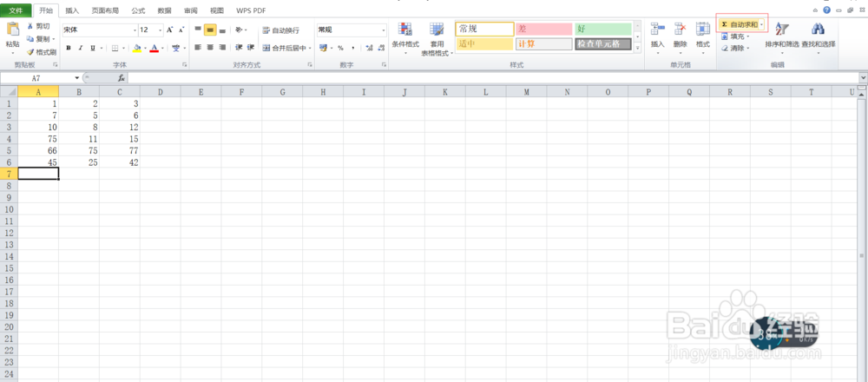The image size is (868, 382).
Task: Align text left
Action: tap(198, 48)
